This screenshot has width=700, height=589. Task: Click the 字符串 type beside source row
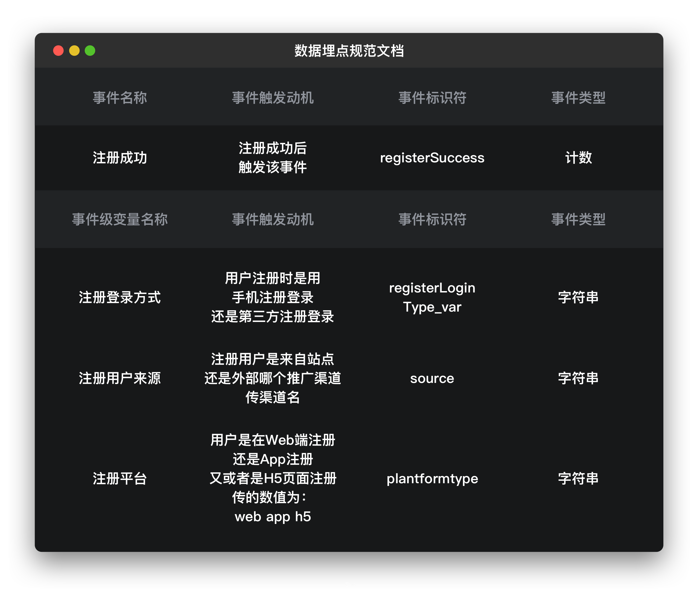point(578,378)
